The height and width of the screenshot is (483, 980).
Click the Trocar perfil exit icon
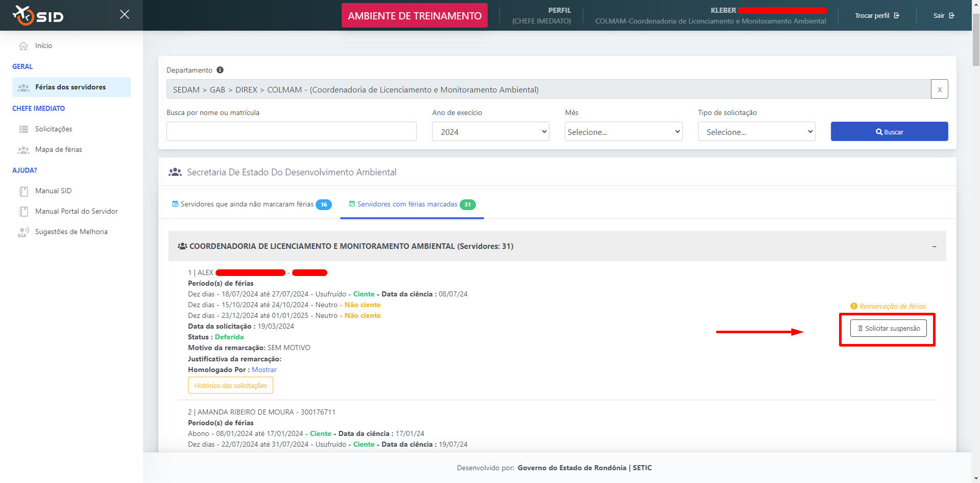[x=896, y=15]
